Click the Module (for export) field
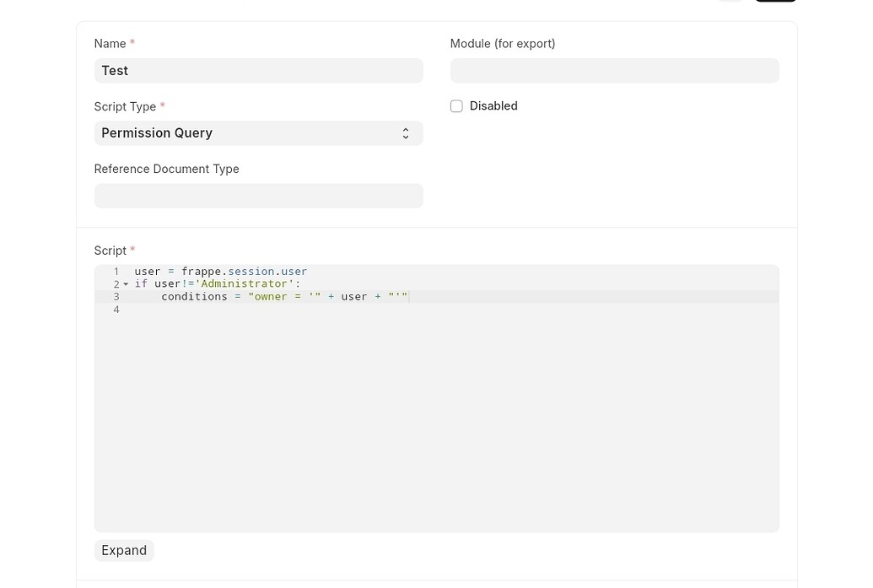The height and width of the screenshot is (588, 873). pyautogui.click(x=614, y=70)
